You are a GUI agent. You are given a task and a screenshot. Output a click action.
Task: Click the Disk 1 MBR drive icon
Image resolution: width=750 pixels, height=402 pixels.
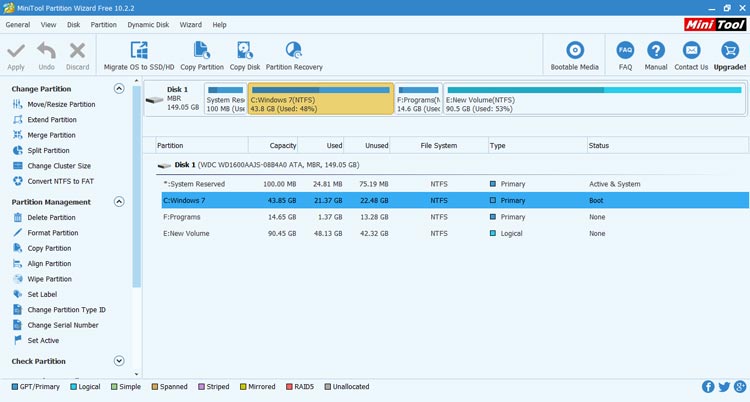point(154,100)
